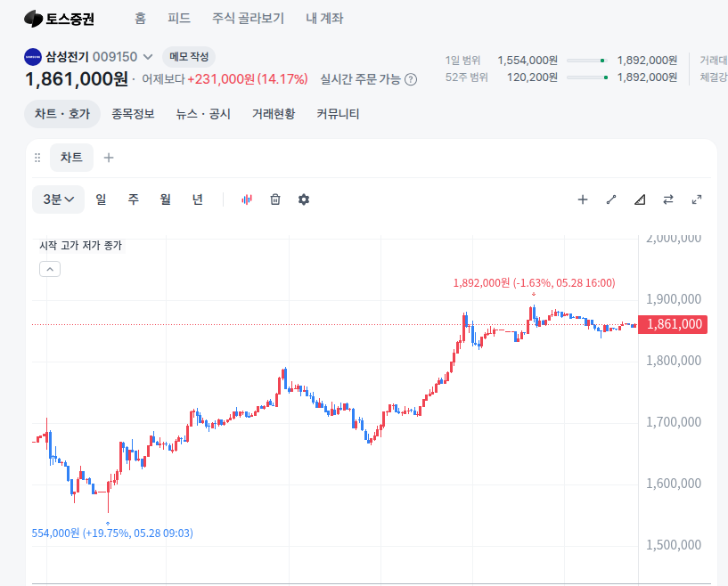Select the triangle ruler measuring tool

(640, 199)
